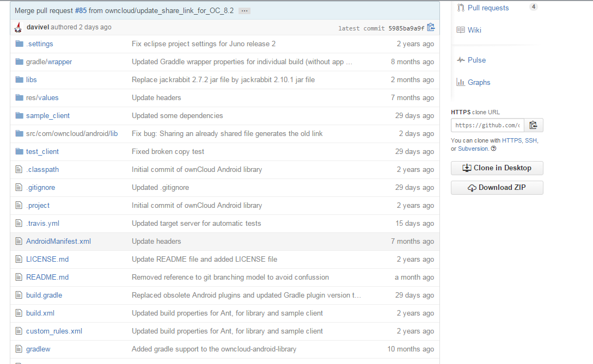Open the help icon next to Subversion
The width and height of the screenshot is (593, 364).
[x=493, y=149]
